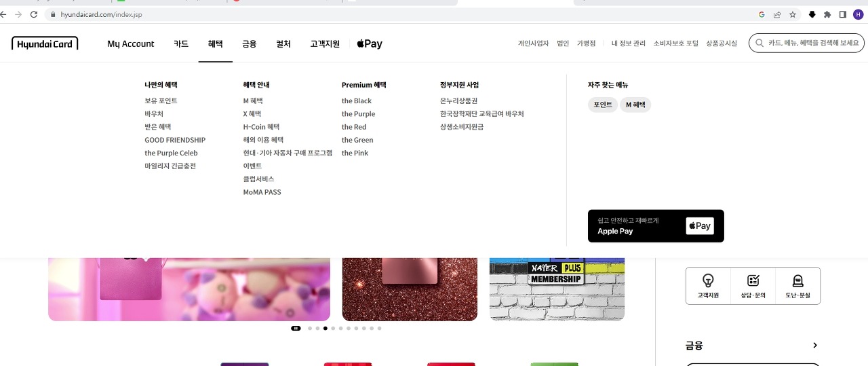
Task: Open the Purple Celeb item
Action: pyautogui.click(x=171, y=153)
